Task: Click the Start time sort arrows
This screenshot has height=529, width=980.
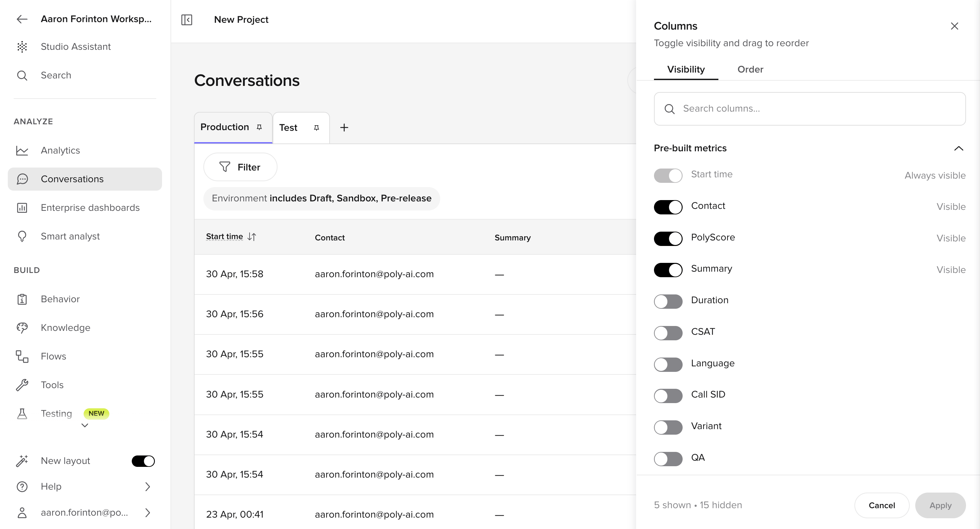Action: [252, 237]
